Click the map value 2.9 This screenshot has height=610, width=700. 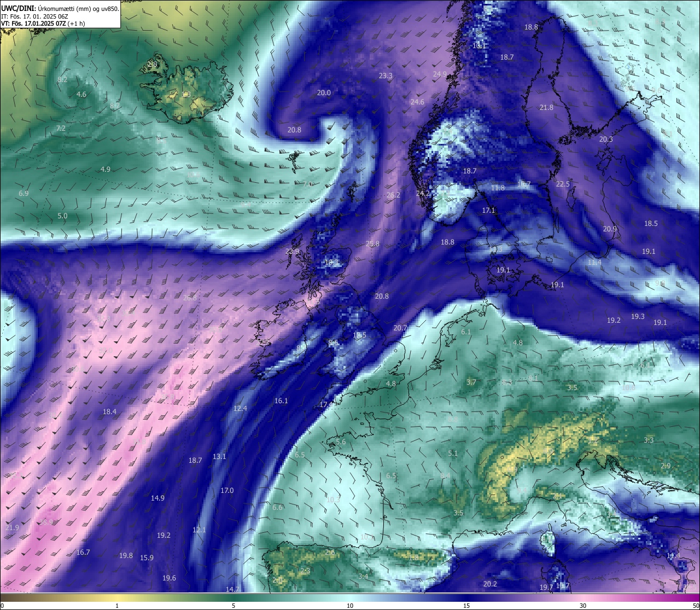(666, 466)
